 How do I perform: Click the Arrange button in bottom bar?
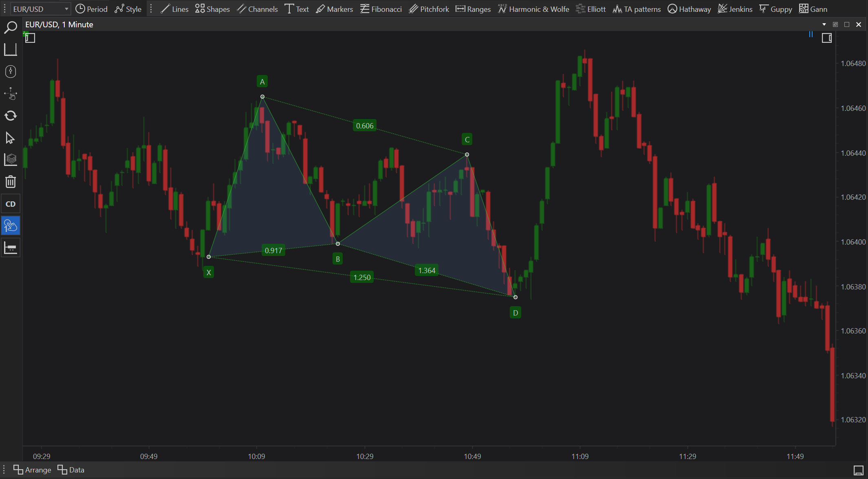32,470
